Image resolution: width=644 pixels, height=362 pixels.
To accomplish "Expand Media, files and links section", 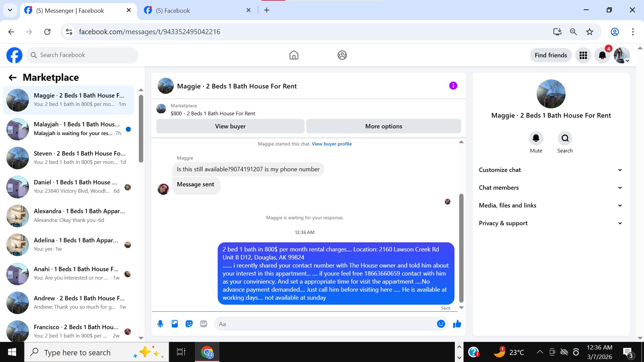I will click(550, 205).
